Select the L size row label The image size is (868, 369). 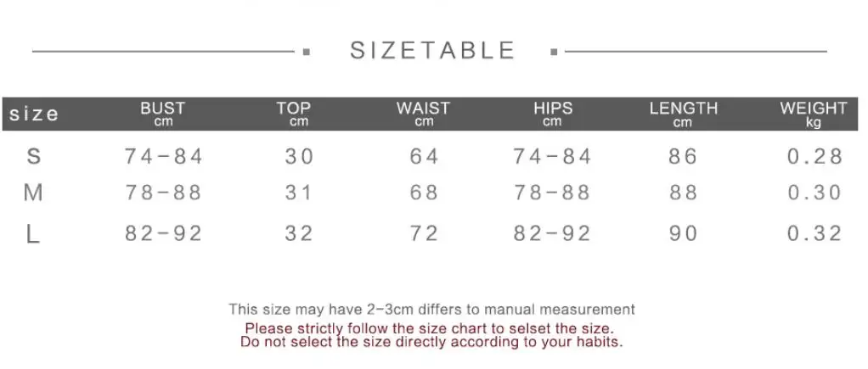(x=33, y=235)
